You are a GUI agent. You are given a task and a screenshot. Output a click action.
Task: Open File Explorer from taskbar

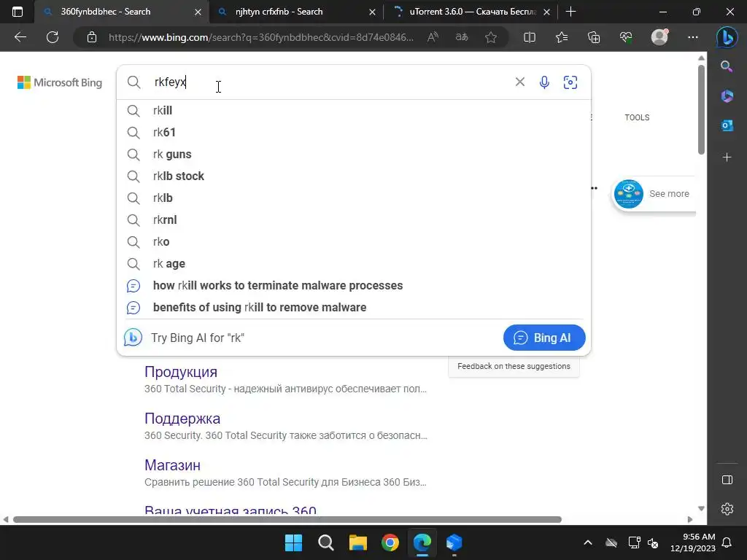pos(357,542)
